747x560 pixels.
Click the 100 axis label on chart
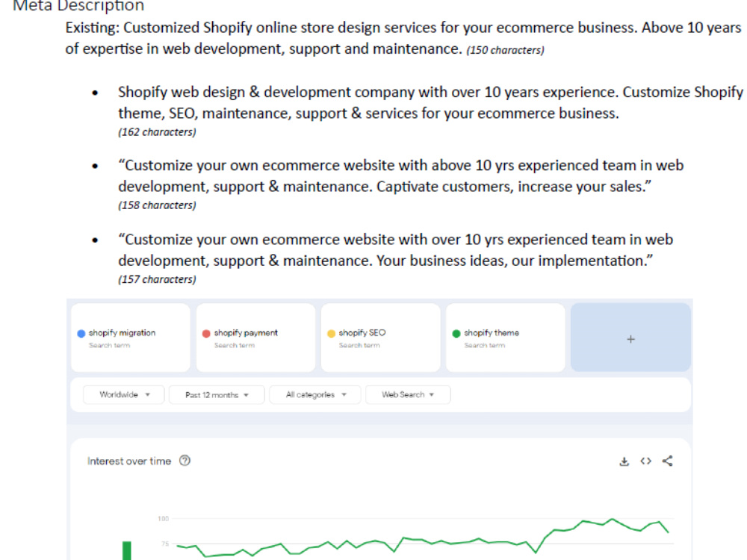(164, 519)
